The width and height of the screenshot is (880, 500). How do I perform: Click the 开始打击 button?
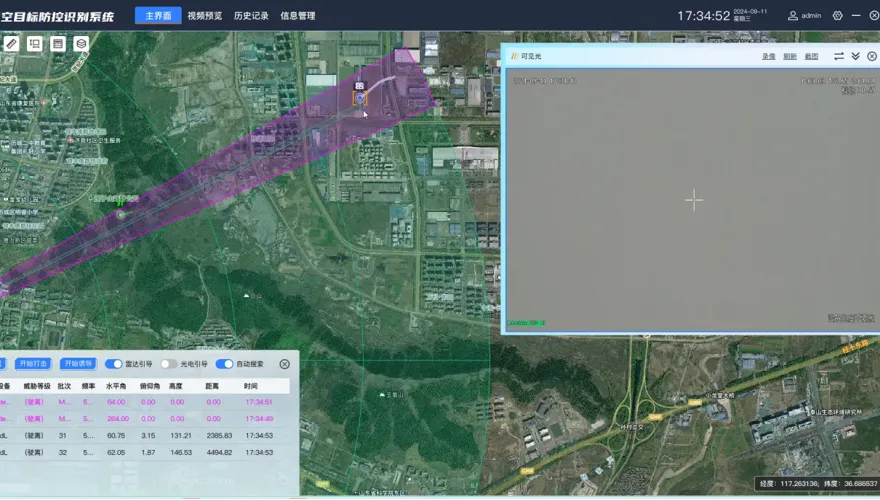click(33, 364)
